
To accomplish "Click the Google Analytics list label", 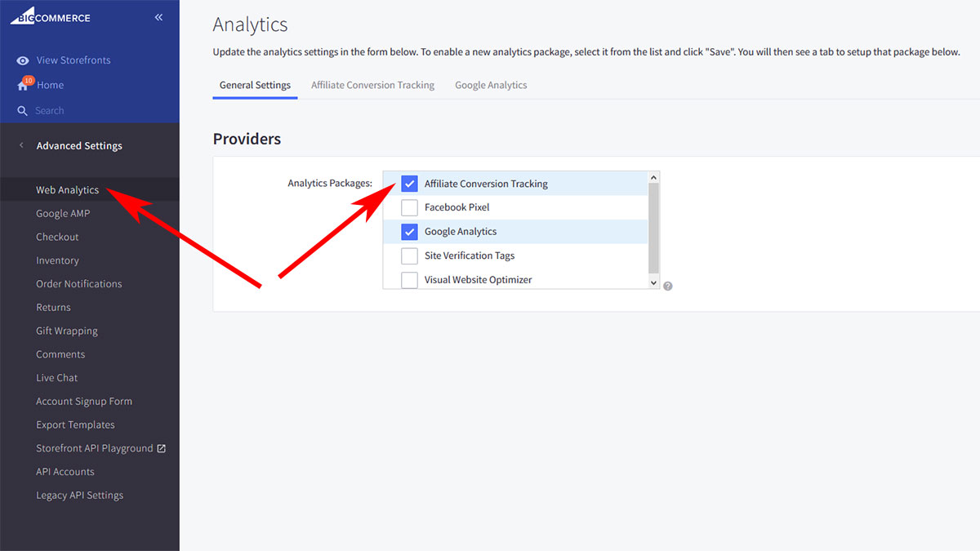I will [461, 232].
